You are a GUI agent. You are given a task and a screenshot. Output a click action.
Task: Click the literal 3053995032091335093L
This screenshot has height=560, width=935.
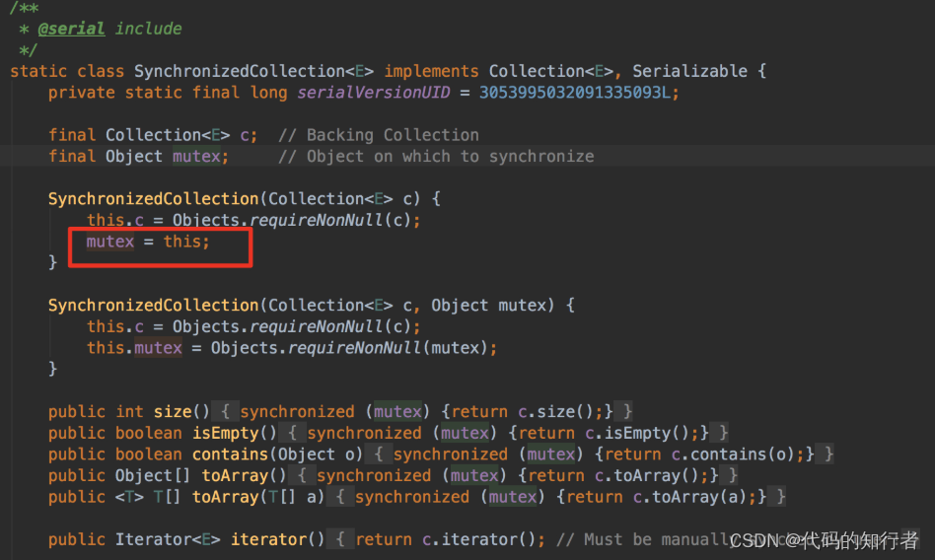pyautogui.click(x=575, y=93)
